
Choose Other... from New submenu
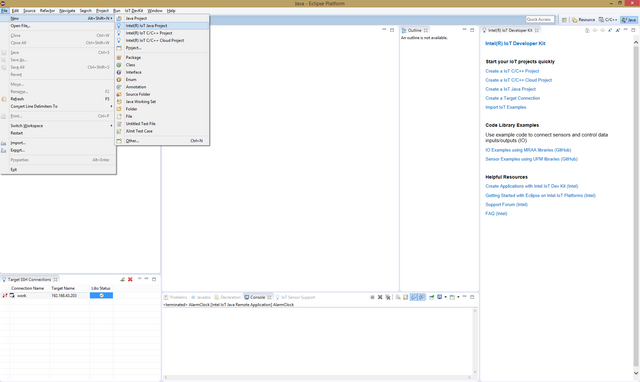[162, 141]
